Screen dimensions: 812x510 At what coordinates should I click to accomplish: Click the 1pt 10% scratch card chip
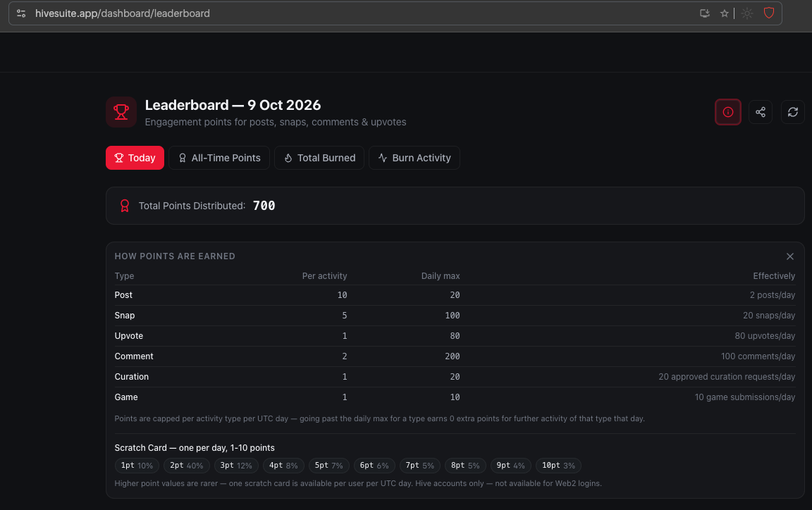(137, 466)
